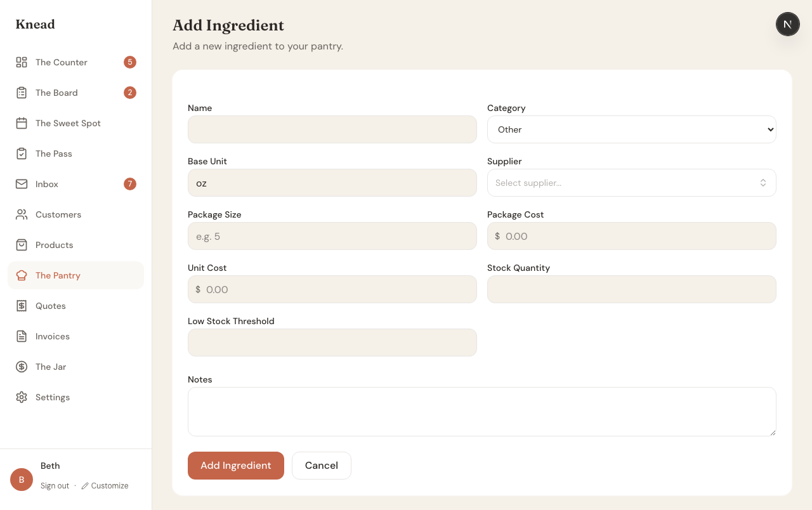The height and width of the screenshot is (510, 812).
Task: Open the Category dropdown showing Other
Action: click(x=631, y=129)
